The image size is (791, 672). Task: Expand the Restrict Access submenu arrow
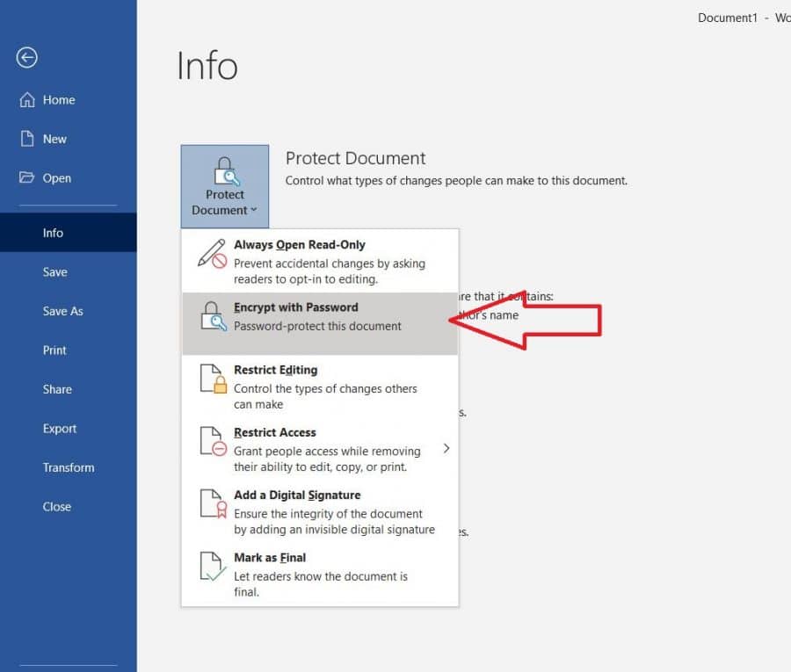(x=446, y=448)
